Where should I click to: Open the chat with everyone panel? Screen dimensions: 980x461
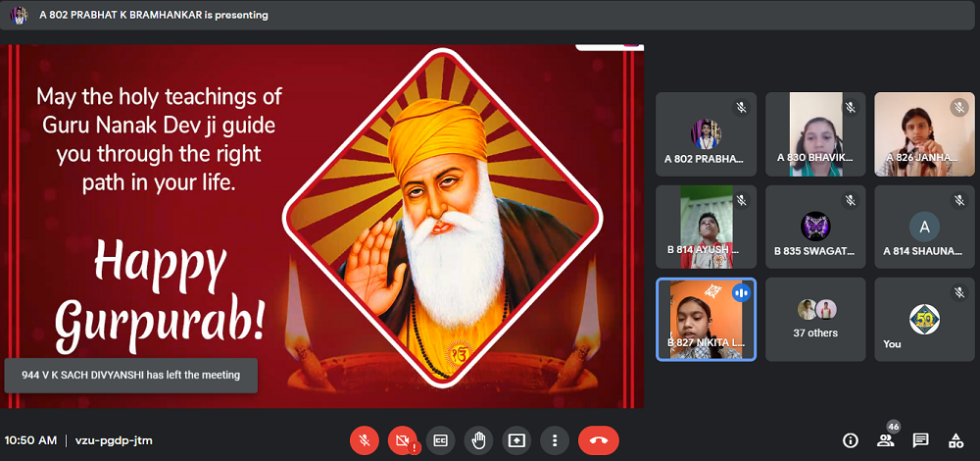(921, 440)
